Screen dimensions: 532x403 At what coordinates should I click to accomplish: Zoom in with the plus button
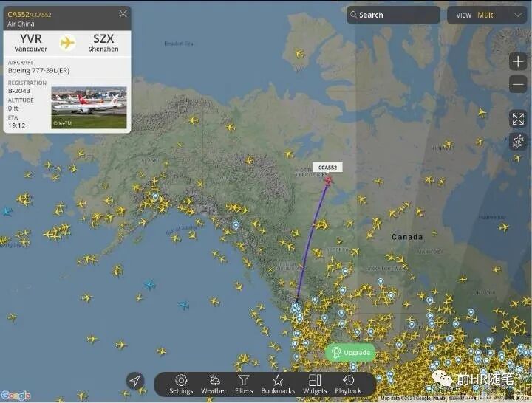[518, 62]
